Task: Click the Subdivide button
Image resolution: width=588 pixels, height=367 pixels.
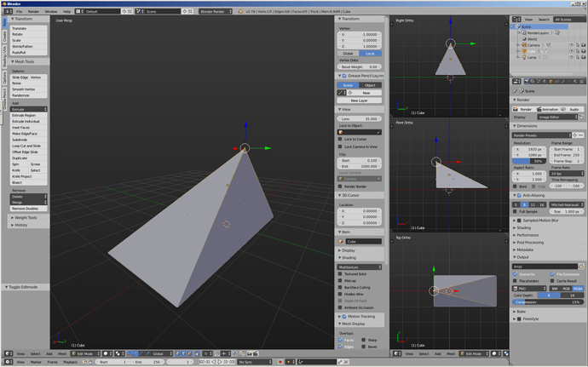Action: (28, 140)
